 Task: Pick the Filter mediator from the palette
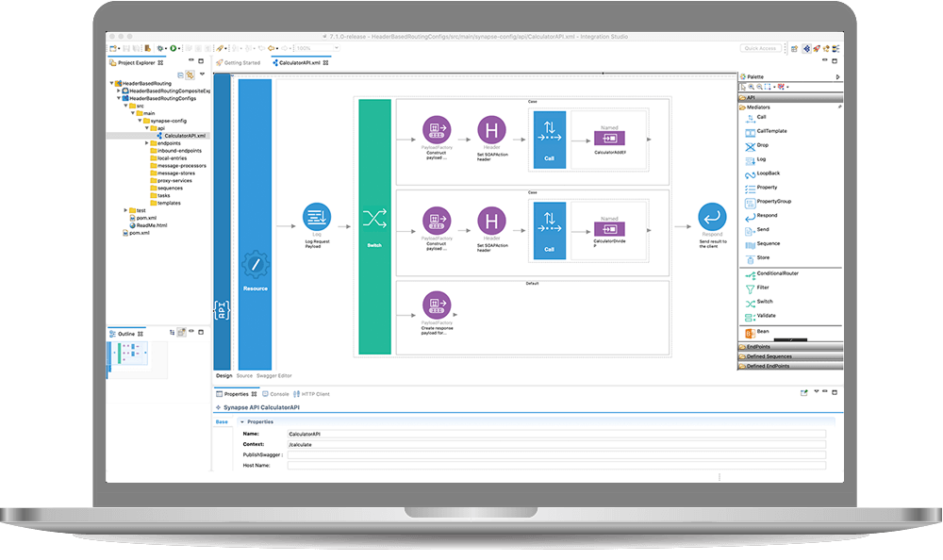(x=762, y=288)
